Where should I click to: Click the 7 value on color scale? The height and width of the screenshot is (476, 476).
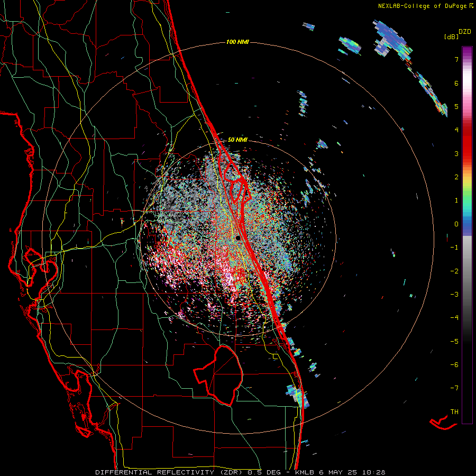click(456, 59)
